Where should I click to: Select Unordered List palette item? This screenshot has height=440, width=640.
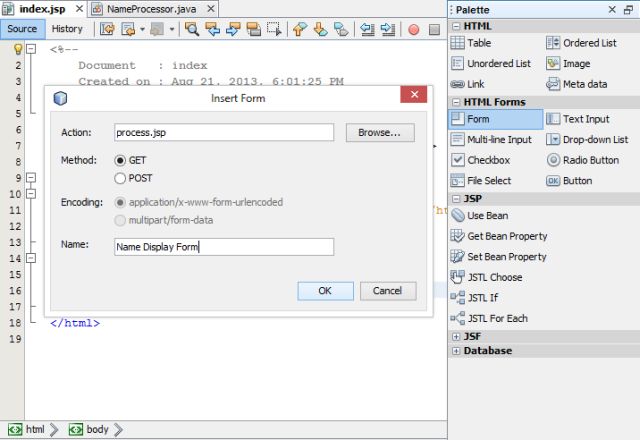[491, 64]
